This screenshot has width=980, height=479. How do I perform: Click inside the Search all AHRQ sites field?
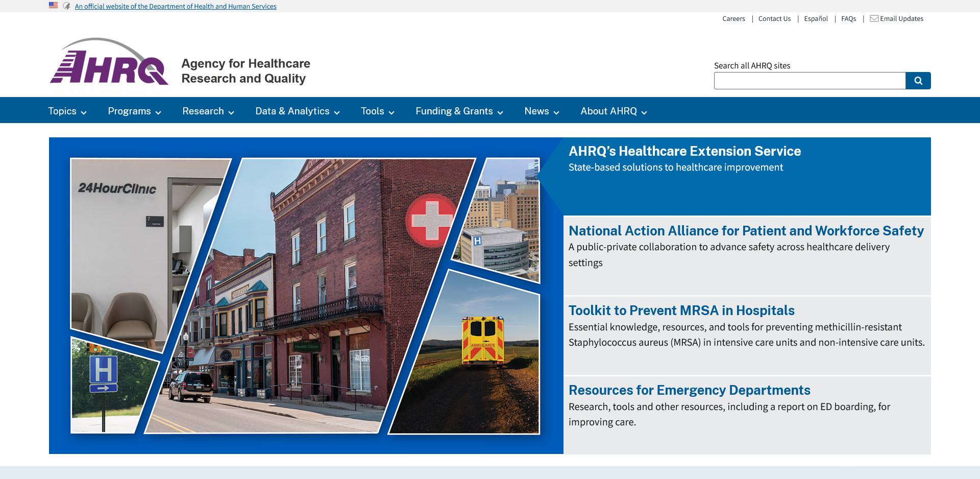tap(809, 81)
